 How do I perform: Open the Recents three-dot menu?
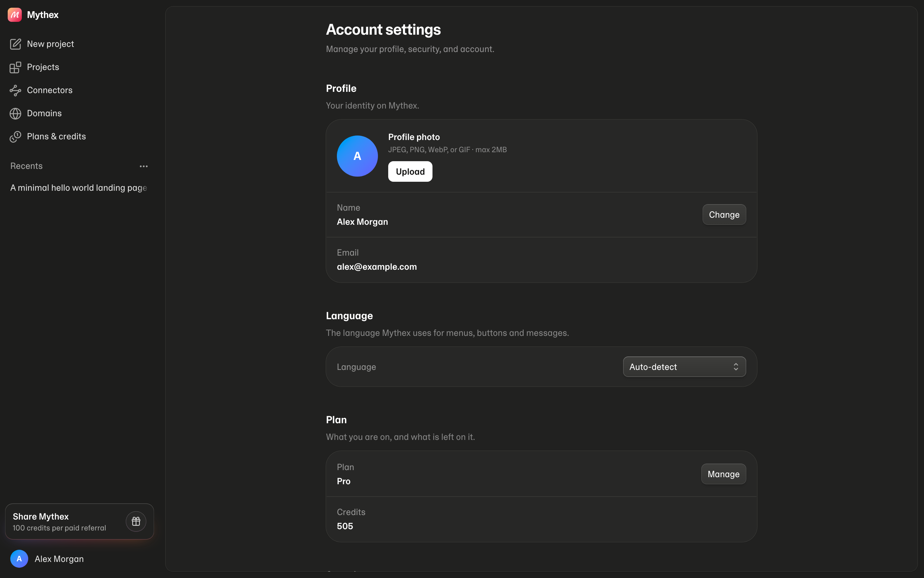[x=143, y=166]
